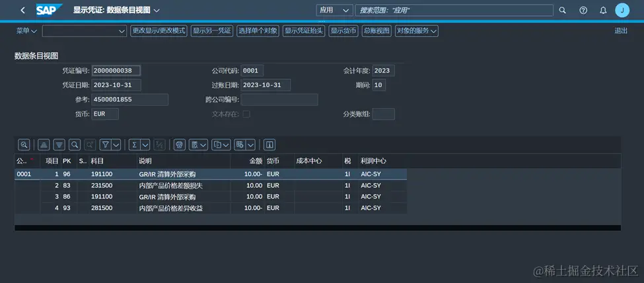This screenshot has height=283, width=644.
Task: Click 选择单个对象 button
Action: click(258, 31)
